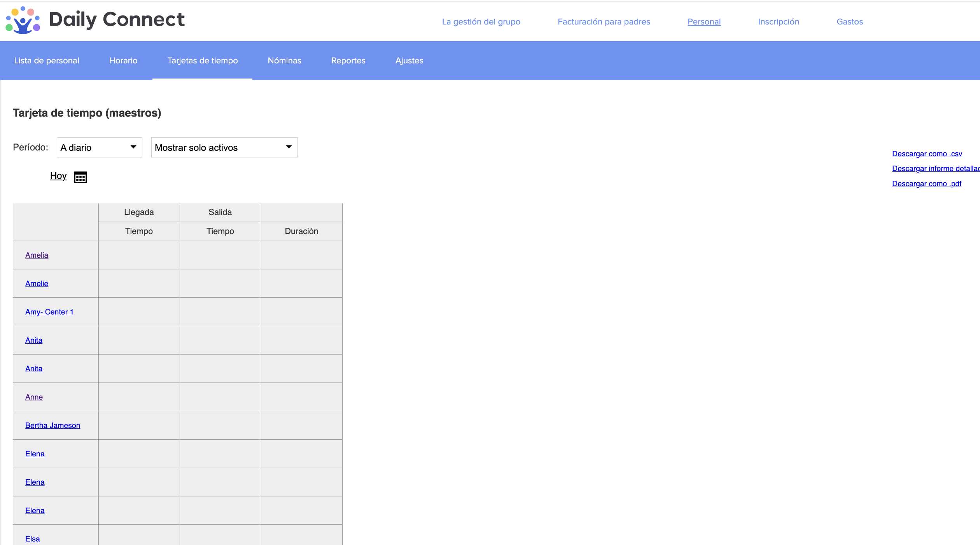This screenshot has width=980, height=545.
Task: Open Facturación para padres section
Action: (x=604, y=22)
